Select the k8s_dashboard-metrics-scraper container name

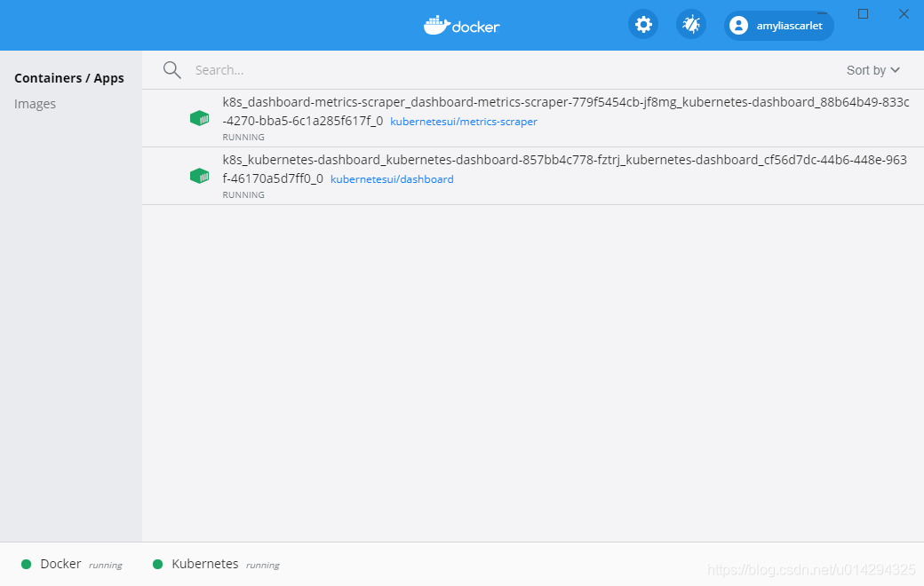[x=566, y=111]
